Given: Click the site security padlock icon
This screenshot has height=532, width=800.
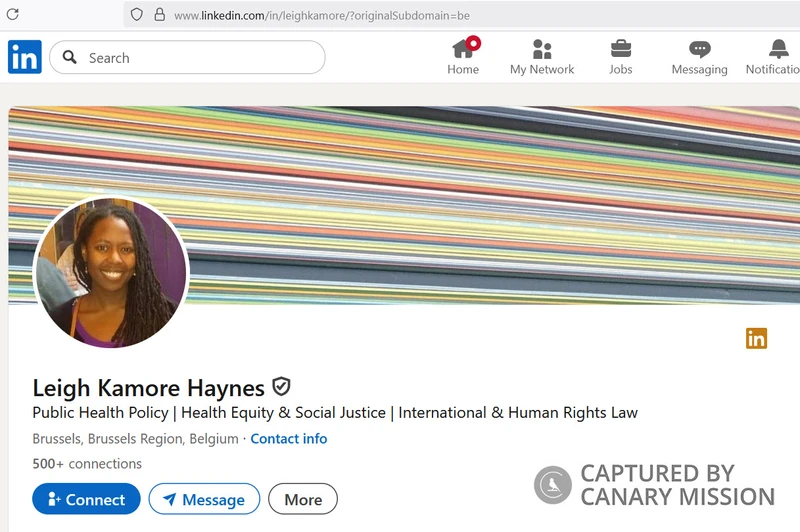Looking at the screenshot, I should click(x=160, y=14).
